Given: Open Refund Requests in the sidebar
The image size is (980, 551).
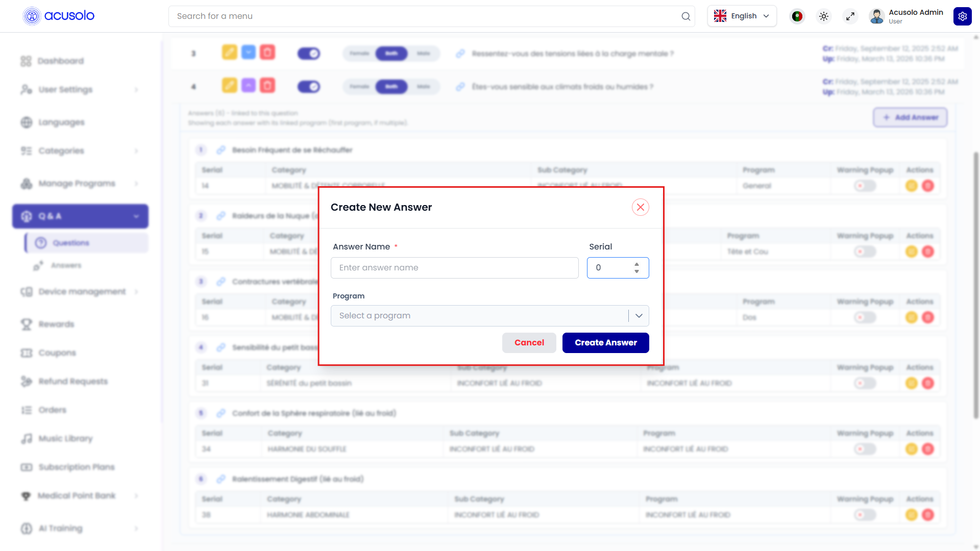Looking at the screenshot, I should (80, 382).
